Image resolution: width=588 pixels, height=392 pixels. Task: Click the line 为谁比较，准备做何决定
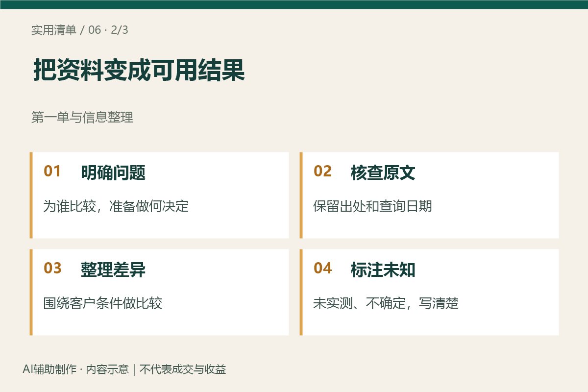pos(116,206)
